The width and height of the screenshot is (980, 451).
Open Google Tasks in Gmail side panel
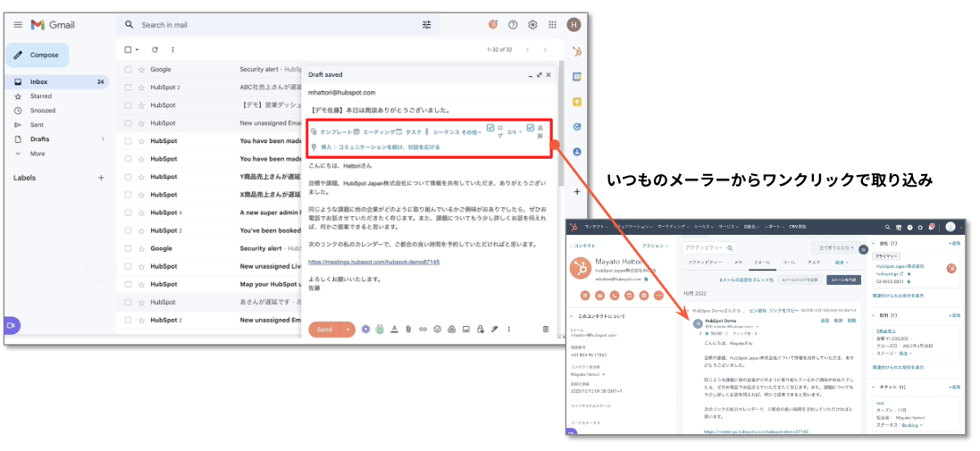tap(577, 126)
